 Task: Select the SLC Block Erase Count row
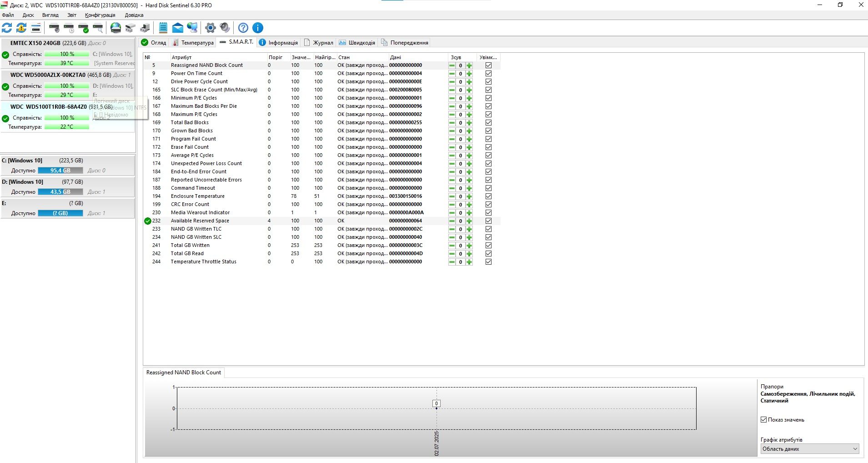click(x=322, y=90)
